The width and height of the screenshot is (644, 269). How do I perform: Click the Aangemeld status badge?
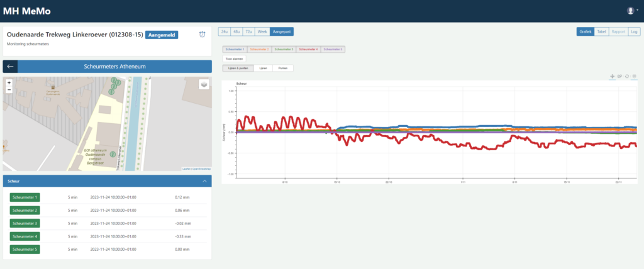pos(162,35)
